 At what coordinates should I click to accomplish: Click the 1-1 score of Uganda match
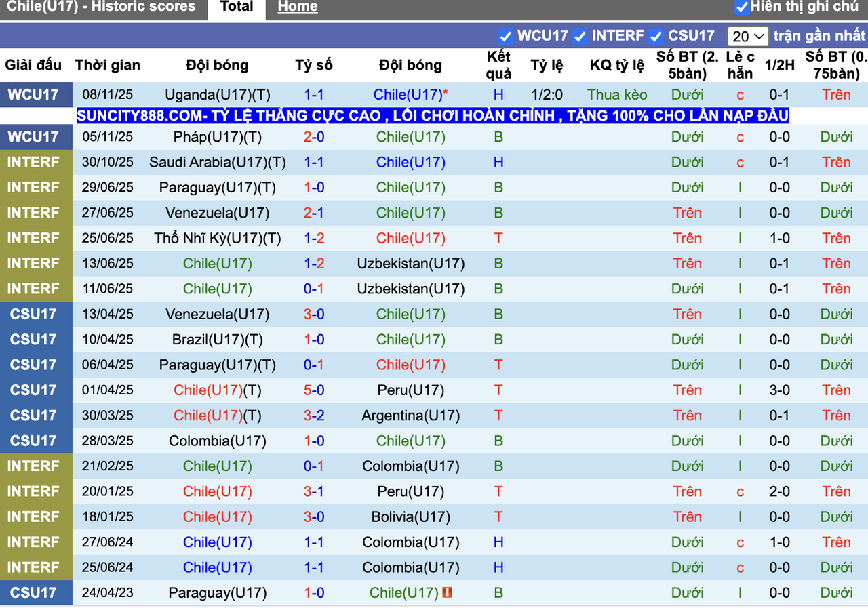314,95
